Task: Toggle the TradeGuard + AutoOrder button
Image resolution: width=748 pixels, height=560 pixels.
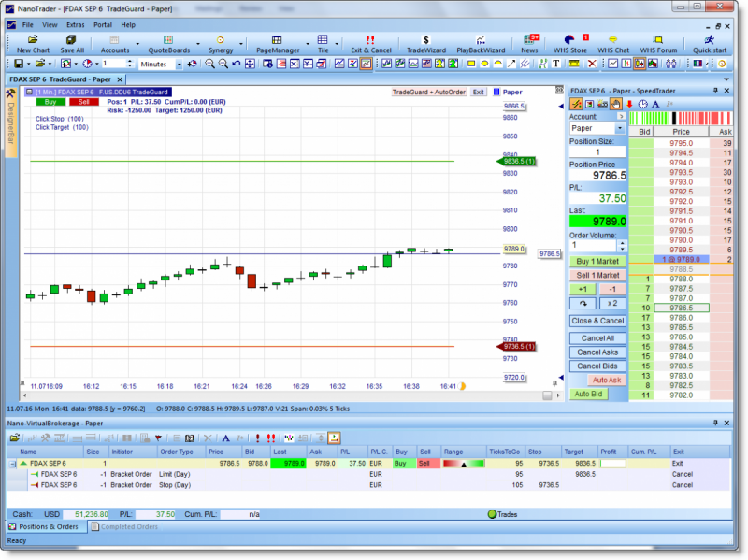Action: coord(428,93)
